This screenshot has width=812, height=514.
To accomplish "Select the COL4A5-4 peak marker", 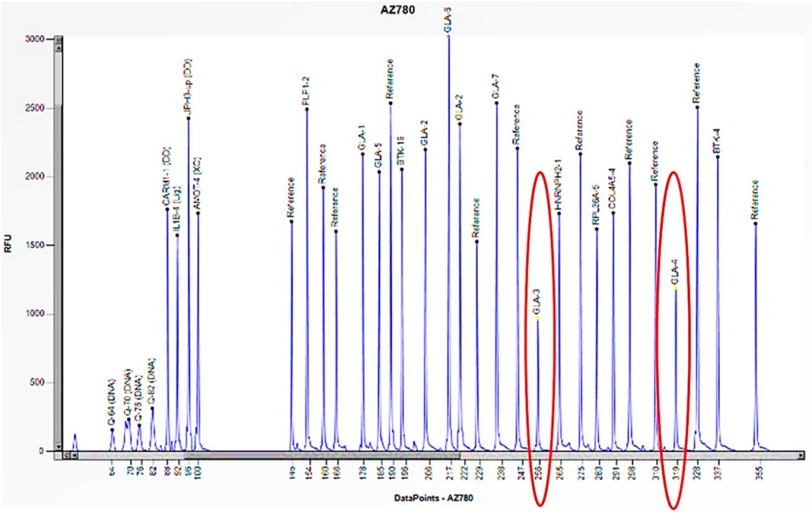I will [x=613, y=212].
